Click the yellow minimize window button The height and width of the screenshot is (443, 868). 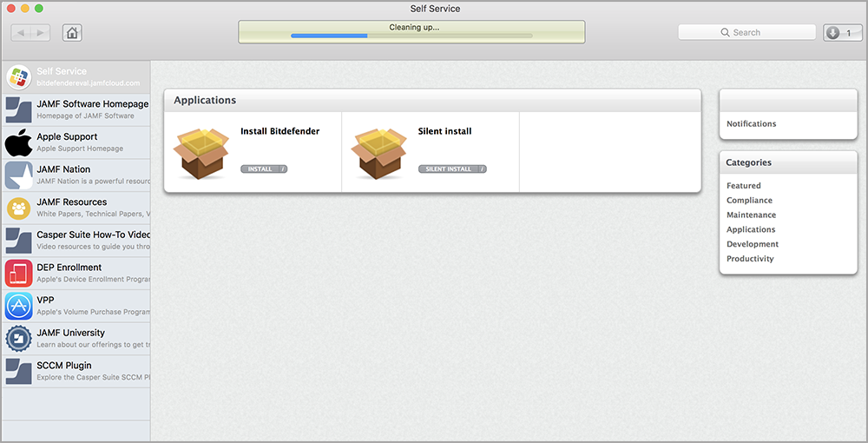tap(24, 9)
